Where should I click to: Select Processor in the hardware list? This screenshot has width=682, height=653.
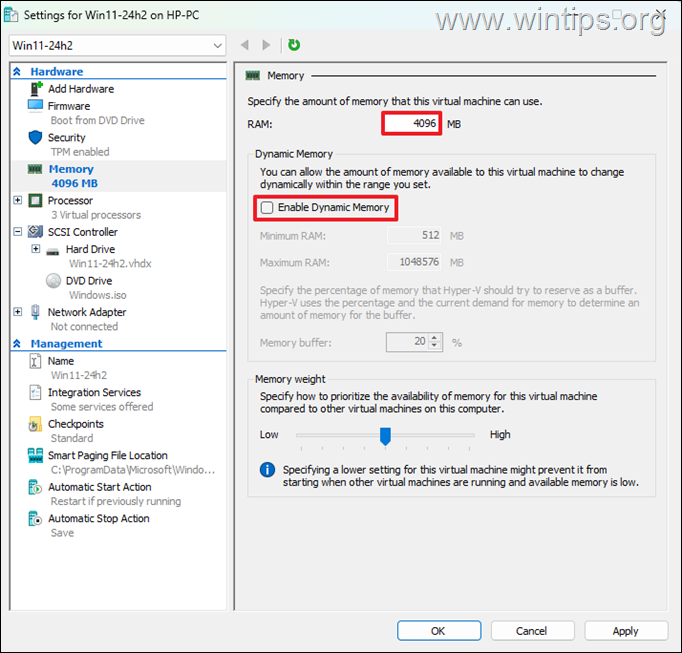(70, 201)
